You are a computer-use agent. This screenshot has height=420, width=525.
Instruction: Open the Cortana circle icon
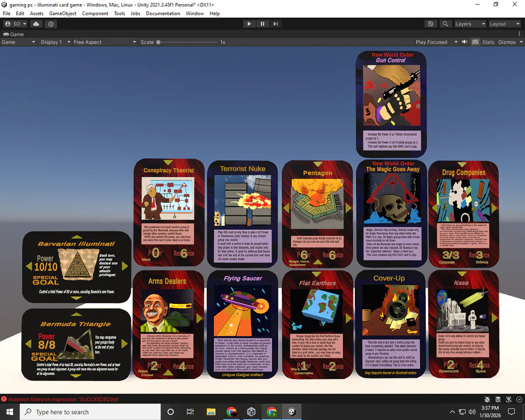pos(170,412)
